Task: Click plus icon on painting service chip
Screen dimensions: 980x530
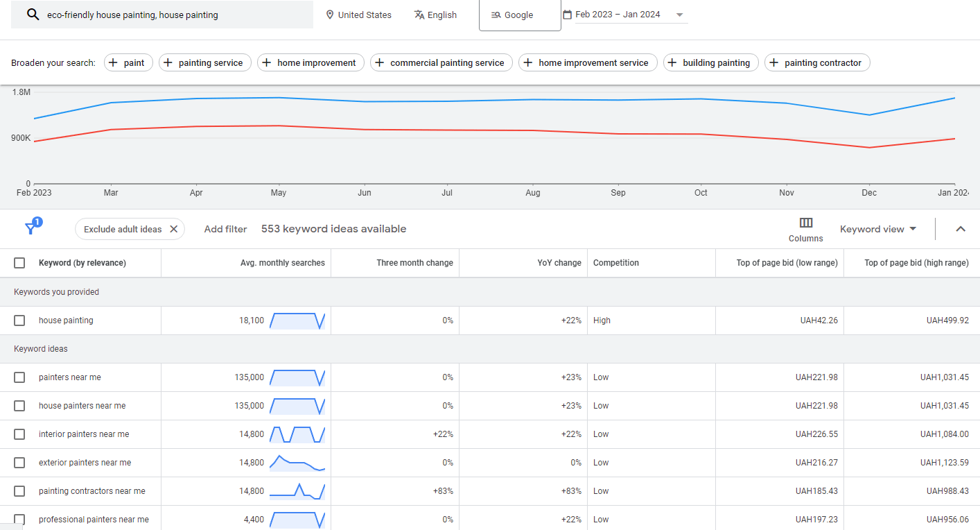Action: pyautogui.click(x=168, y=62)
